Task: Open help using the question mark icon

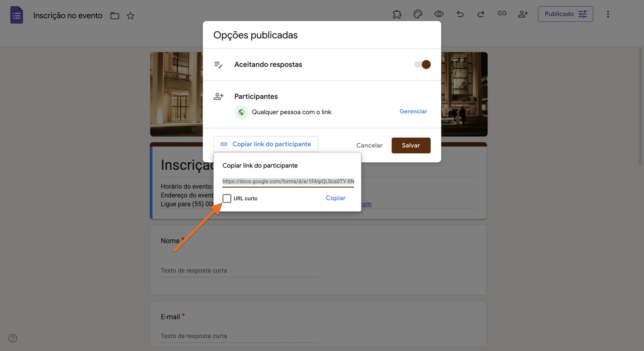Action: (x=13, y=338)
